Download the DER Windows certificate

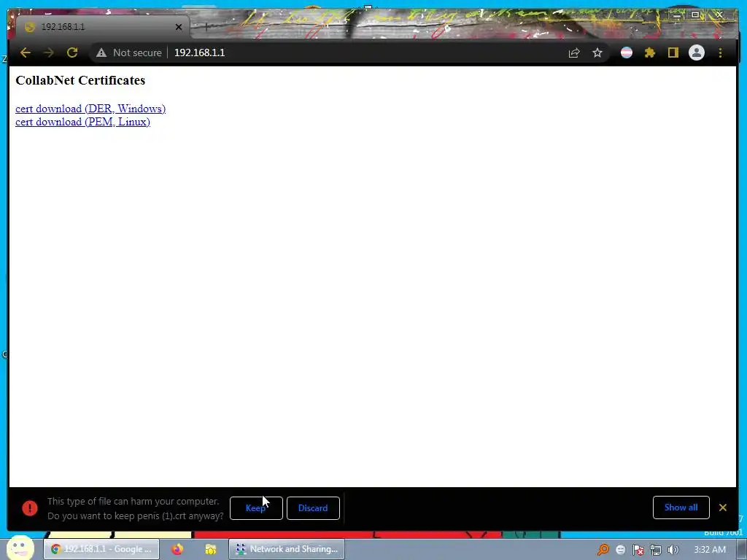(x=90, y=109)
